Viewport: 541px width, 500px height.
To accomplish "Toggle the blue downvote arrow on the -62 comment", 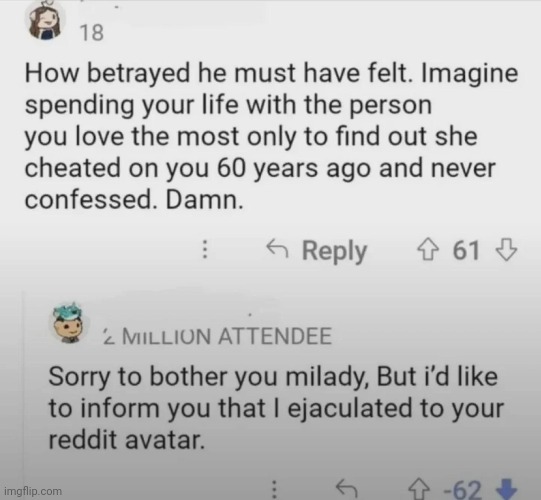I will tap(506, 489).
